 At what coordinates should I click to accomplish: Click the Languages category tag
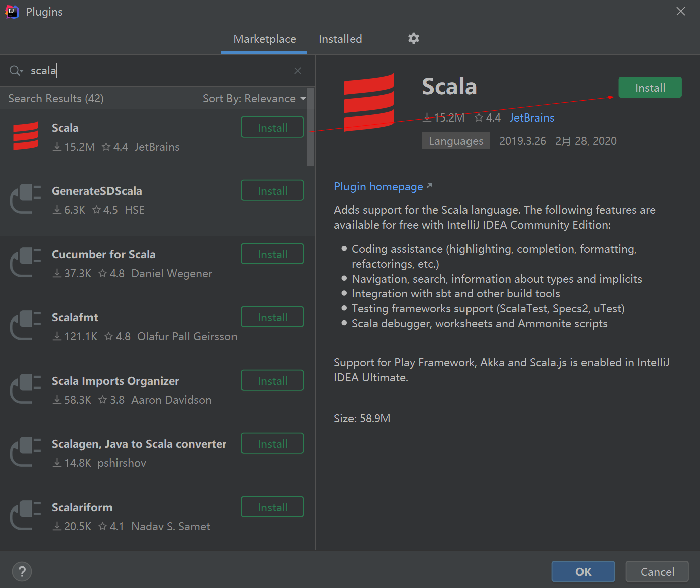[x=456, y=141]
